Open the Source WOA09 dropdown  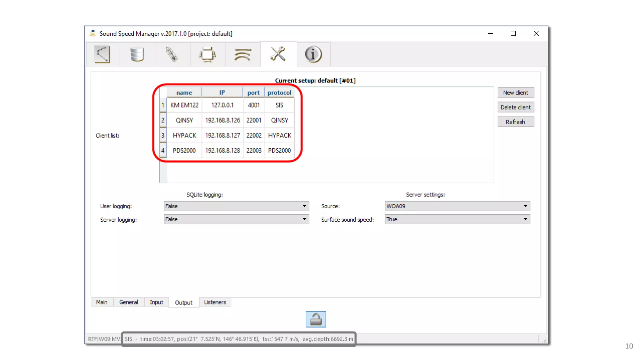pos(457,206)
